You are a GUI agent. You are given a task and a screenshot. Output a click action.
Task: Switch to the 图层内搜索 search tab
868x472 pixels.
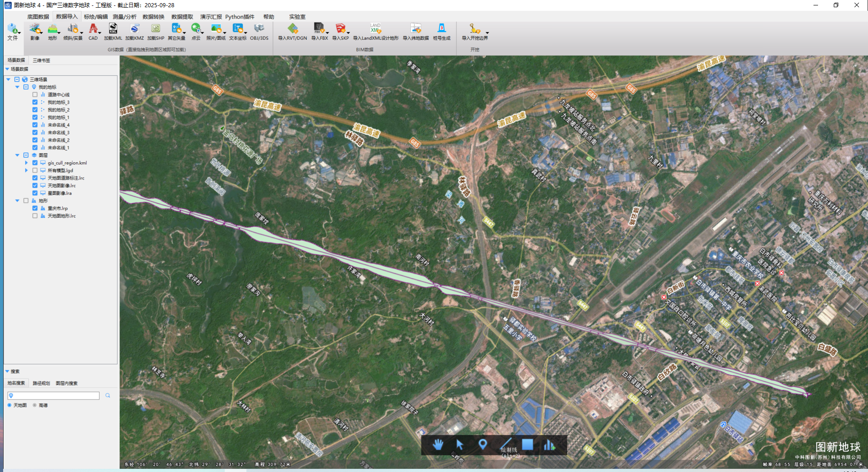[67, 383]
